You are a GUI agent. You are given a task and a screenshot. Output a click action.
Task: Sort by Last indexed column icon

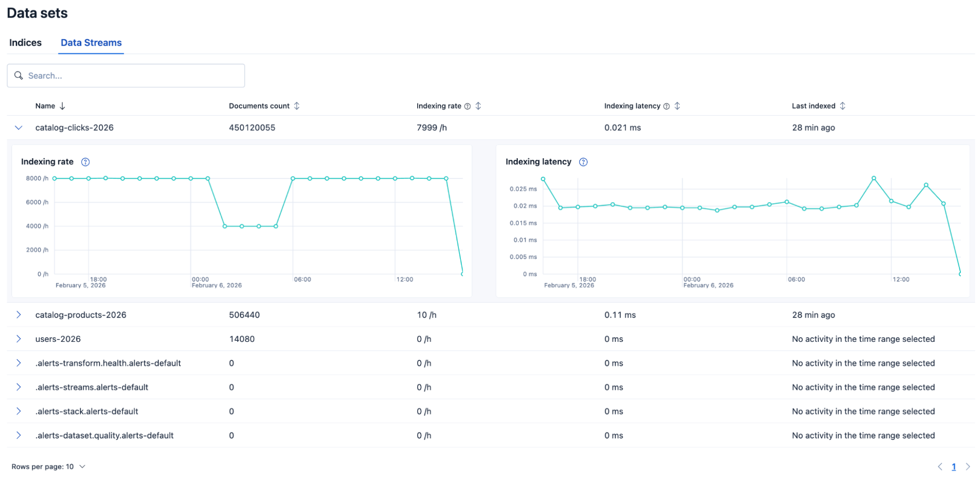[x=843, y=106]
